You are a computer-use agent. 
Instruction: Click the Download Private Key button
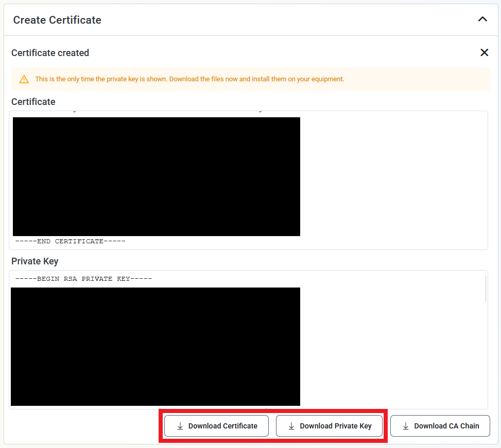pos(329,426)
